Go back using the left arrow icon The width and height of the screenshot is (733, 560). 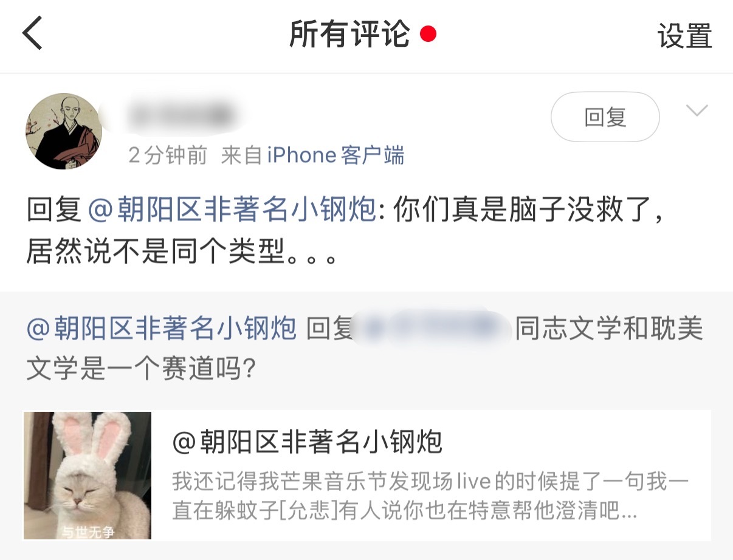point(33,34)
